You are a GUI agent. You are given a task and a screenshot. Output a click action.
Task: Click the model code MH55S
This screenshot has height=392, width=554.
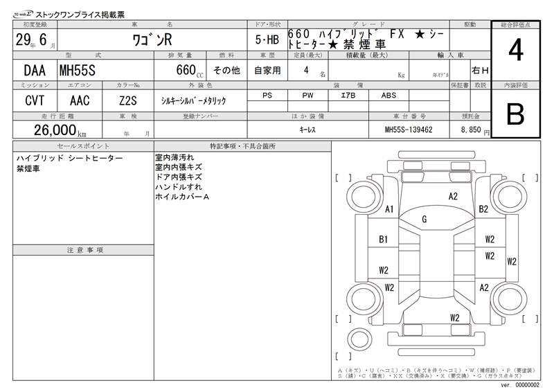point(77,71)
